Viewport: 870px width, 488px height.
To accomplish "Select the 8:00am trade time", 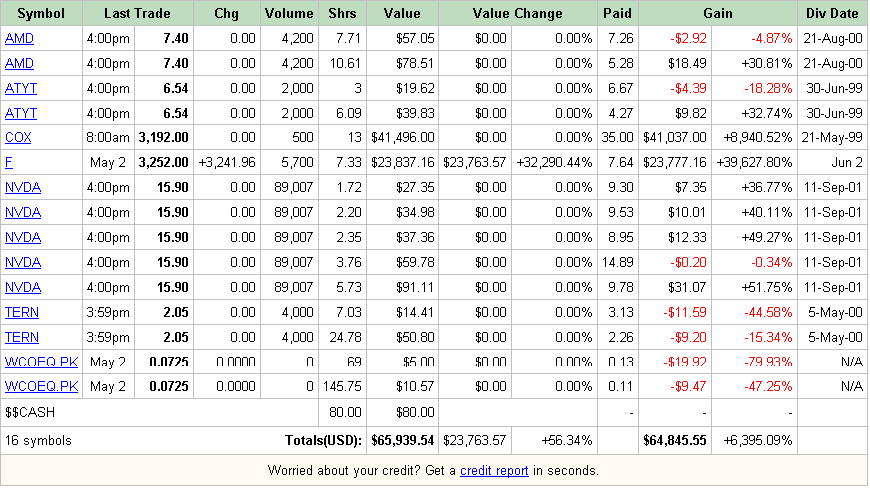I will coord(108,137).
